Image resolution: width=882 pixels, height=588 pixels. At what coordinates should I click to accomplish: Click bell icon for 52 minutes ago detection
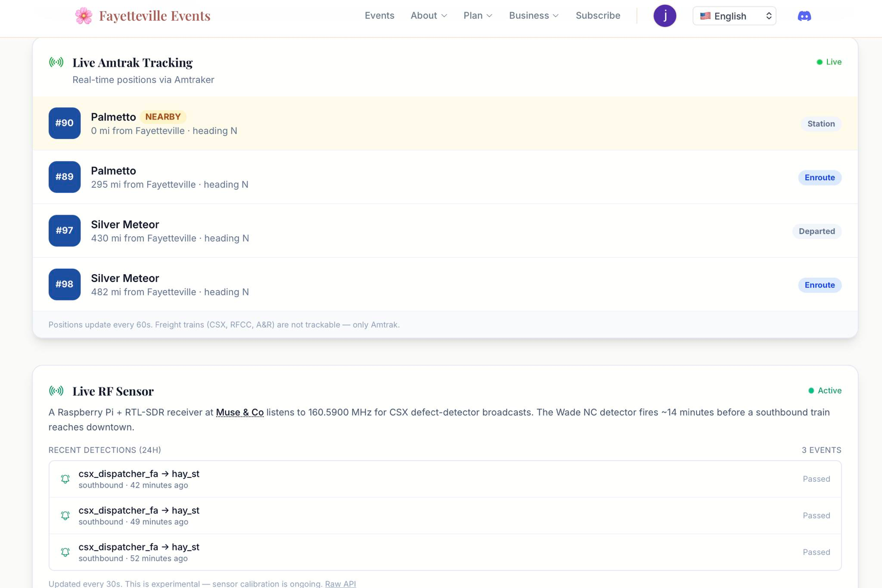[x=65, y=552]
